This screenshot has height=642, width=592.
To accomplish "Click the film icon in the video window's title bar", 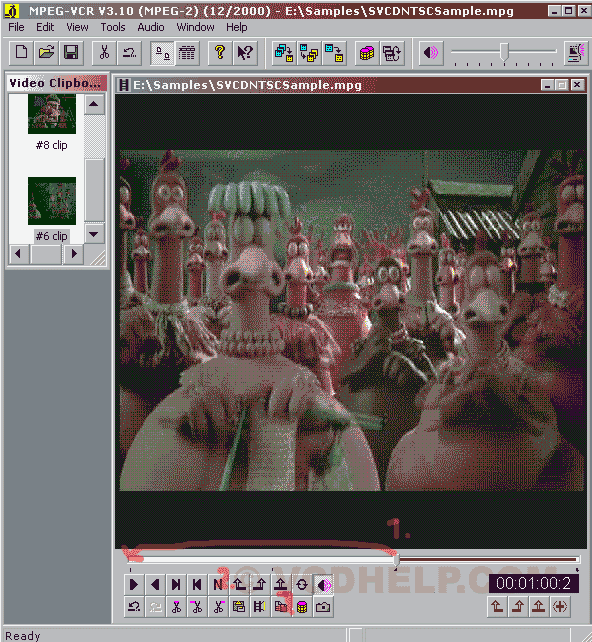I will (x=123, y=85).
